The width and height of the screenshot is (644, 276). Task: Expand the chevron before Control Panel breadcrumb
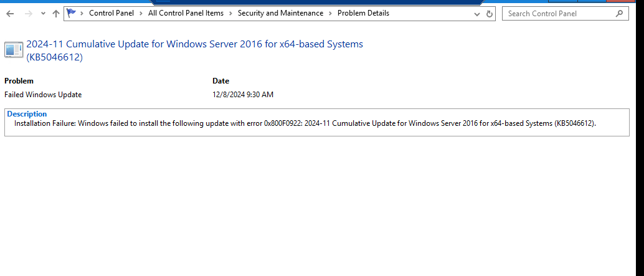(x=82, y=13)
